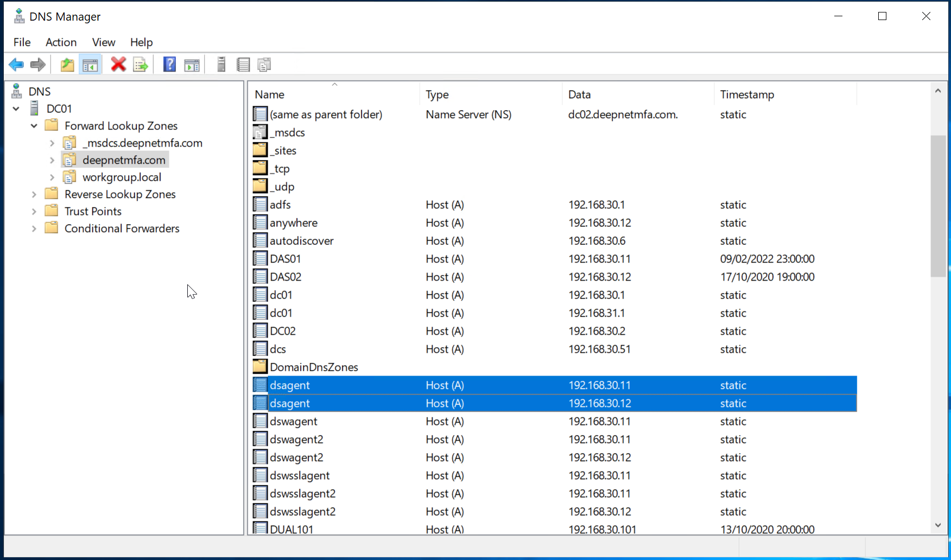Click the vertical scrollbar down arrow
Viewport: 951px width, 560px height.
[x=938, y=525]
